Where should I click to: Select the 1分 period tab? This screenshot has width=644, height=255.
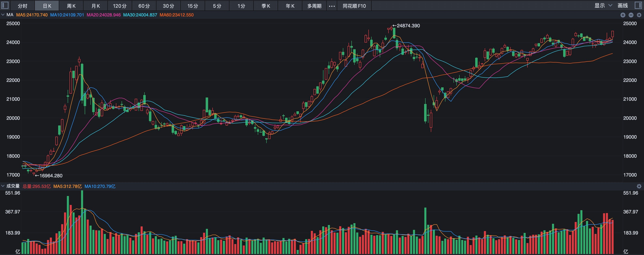(x=241, y=6)
